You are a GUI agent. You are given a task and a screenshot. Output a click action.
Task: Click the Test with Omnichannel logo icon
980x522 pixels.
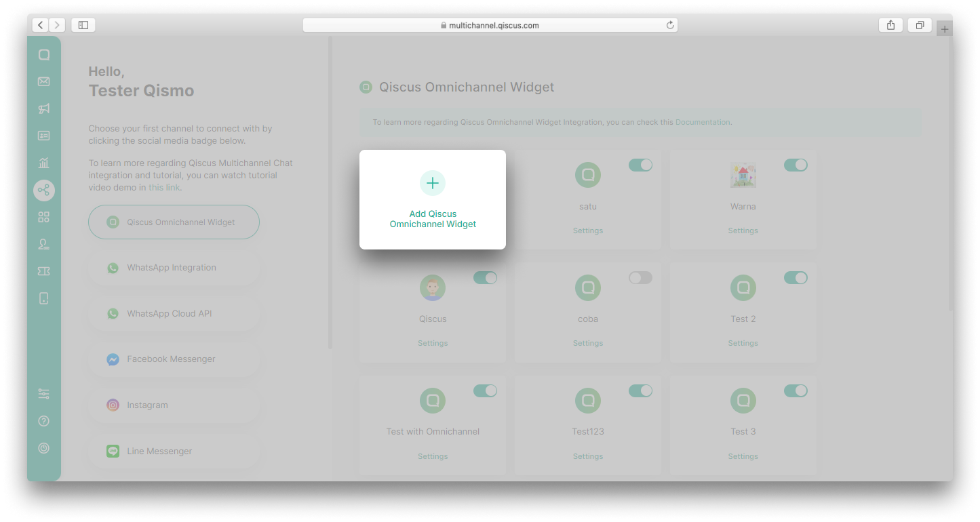pyautogui.click(x=433, y=401)
